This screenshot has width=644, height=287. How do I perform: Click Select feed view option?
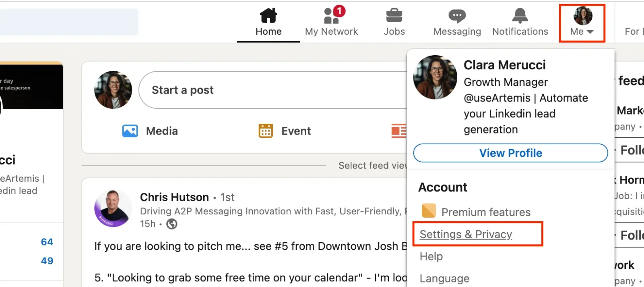pos(373,166)
